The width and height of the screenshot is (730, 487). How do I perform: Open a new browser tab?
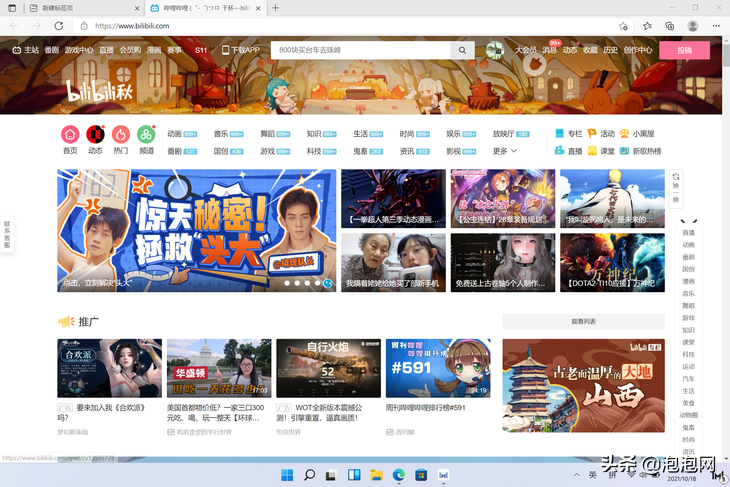(x=276, y=8)
